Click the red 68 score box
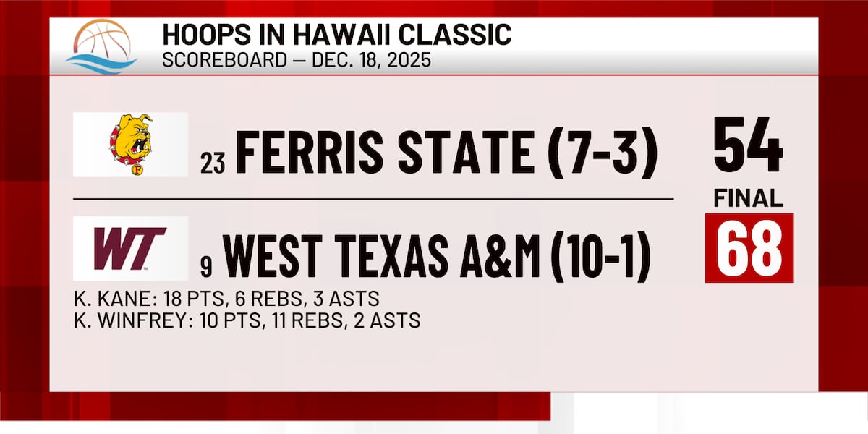 coord(749,248)
